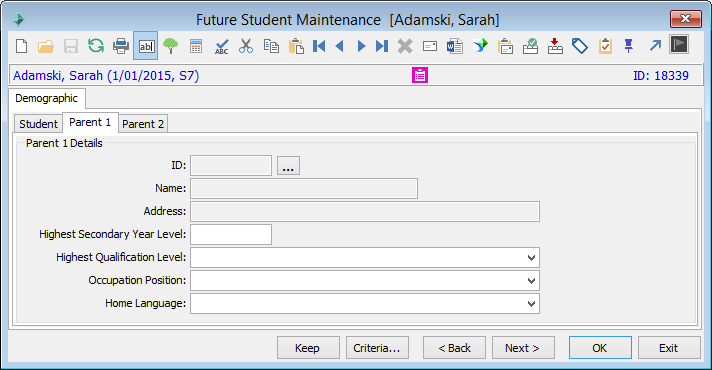Click Highest Secondary Year Level field

(231, 235)
